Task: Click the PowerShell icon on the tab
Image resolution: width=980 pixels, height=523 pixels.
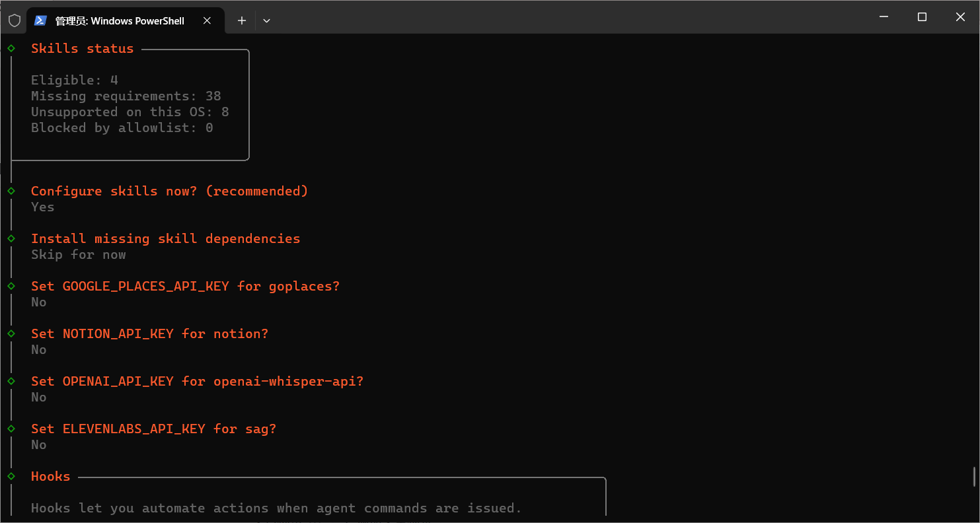Action: click(40, 20)
